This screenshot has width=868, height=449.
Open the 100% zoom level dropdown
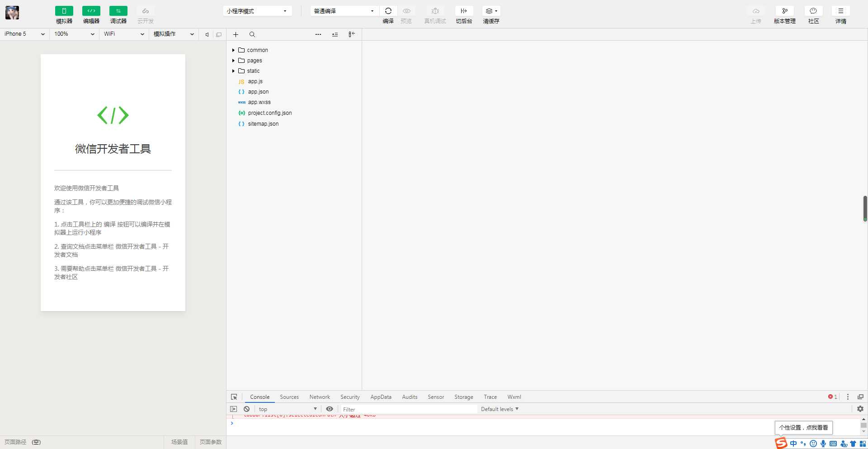74,34
